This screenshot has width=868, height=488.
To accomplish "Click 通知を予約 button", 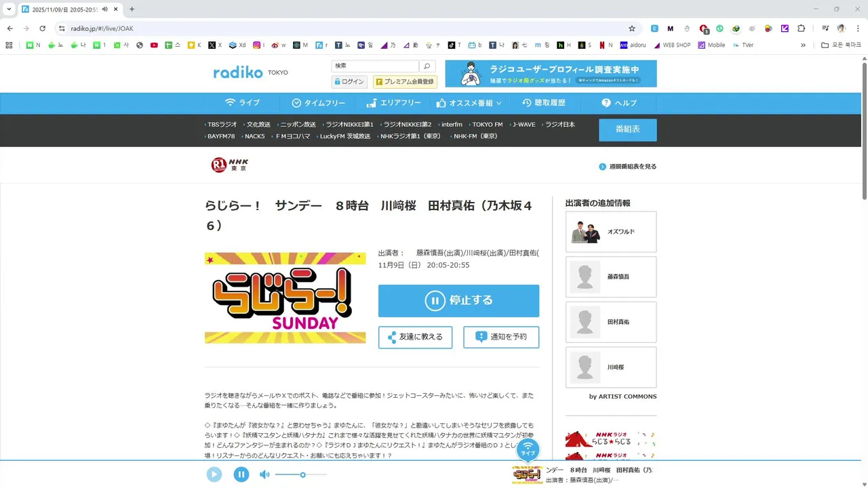I will [501, 337].
